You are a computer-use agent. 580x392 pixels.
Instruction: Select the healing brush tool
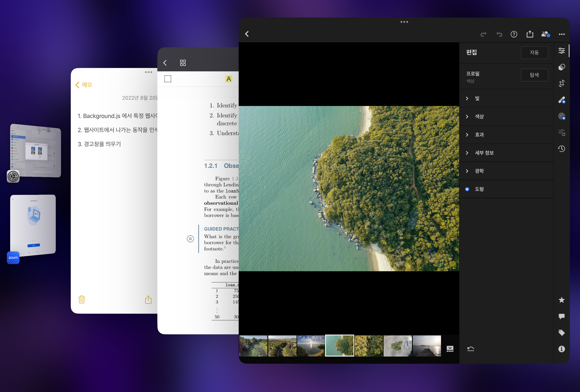(562, 100)
